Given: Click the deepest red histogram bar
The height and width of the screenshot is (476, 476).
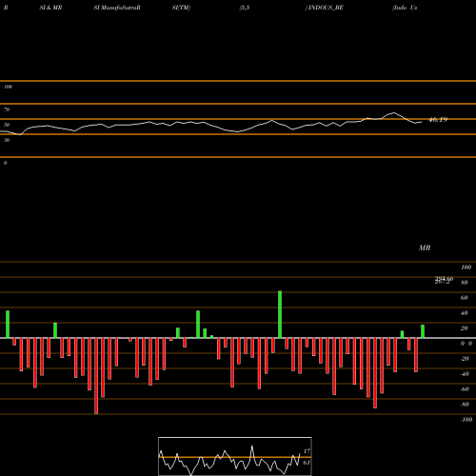Looking at the screenshot, I should tap(96, 376).
